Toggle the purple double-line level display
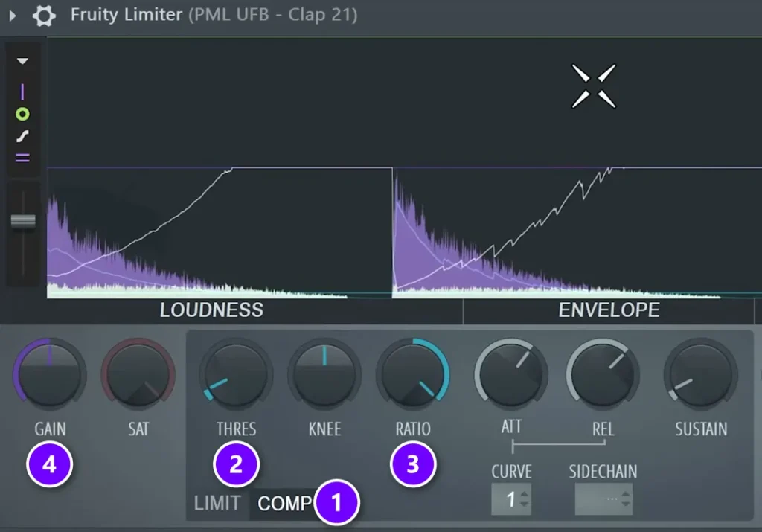This screenshot has width=762, height=532. [x=22, y=158]
